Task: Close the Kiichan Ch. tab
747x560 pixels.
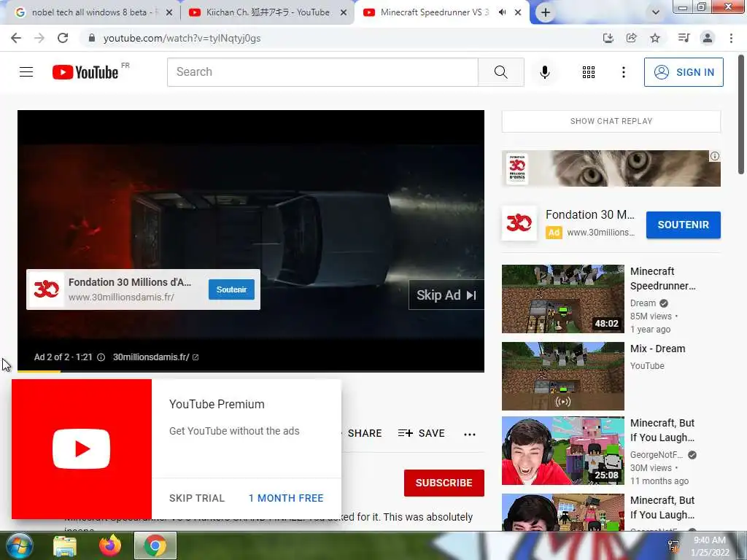Action: click(x=344, y=13)
